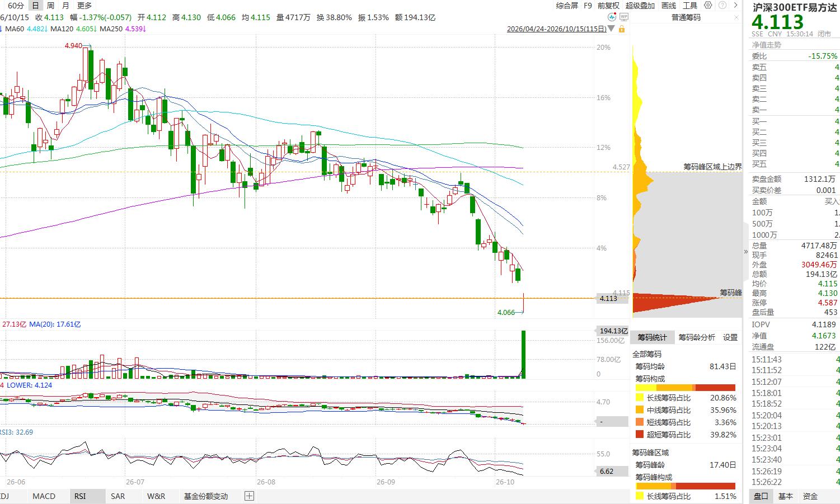Open the 更多 periods menu
The image size is (840, 504).
[x=85, y=6]
